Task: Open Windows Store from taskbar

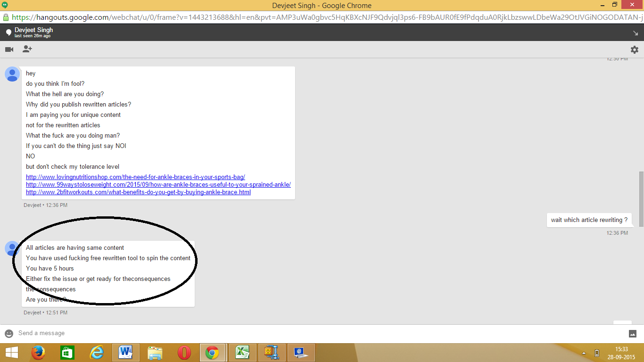Action: (x=67, y=353)
